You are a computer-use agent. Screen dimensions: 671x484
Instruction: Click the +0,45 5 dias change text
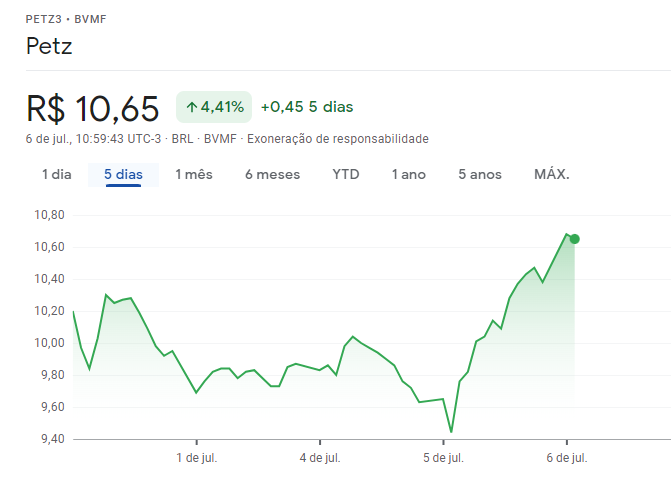coord(306,107)
